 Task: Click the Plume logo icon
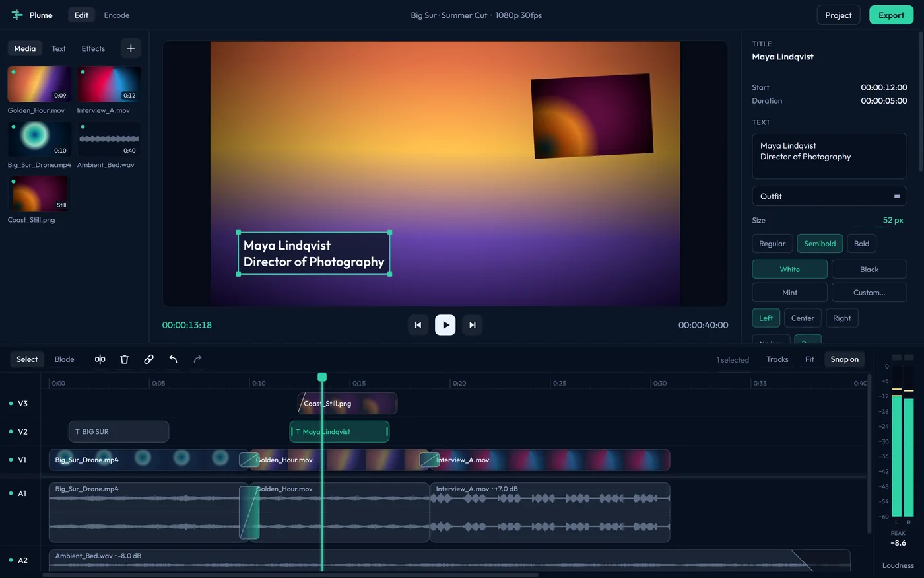pos(17,15)
